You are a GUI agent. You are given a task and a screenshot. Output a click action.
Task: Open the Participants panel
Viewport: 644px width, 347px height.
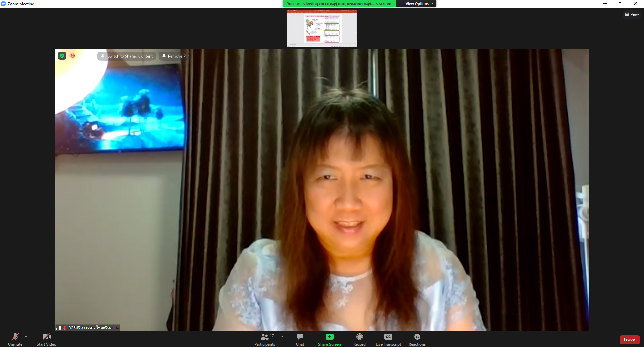point(265,339)
